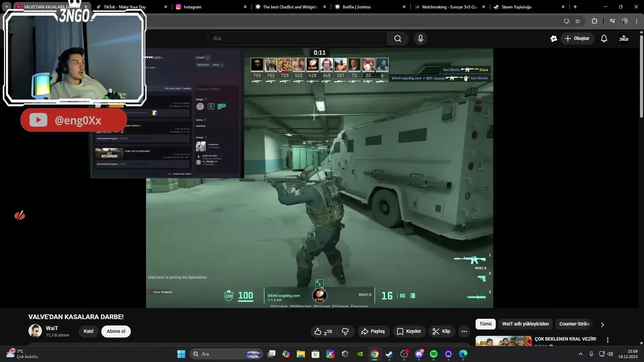Open Microsoft Edge from taskbar
The image size is (644, 362).
coord(463,354)
